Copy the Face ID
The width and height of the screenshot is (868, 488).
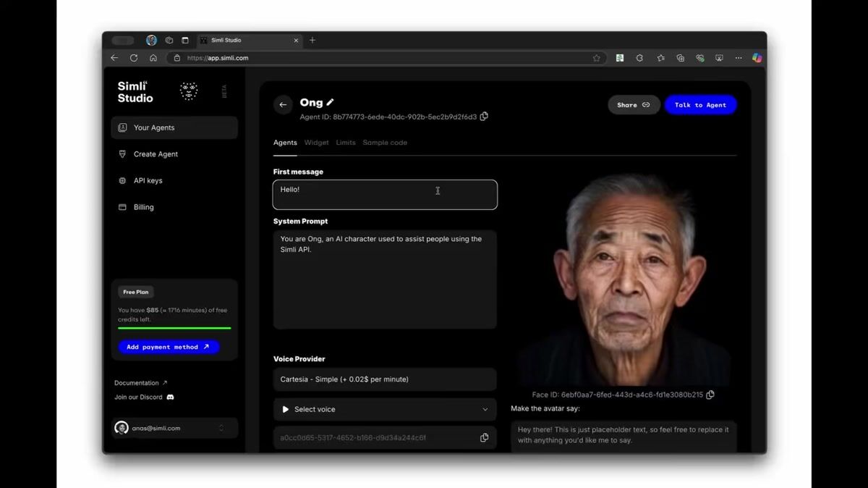pyautogui.click(x=710, y=395)
